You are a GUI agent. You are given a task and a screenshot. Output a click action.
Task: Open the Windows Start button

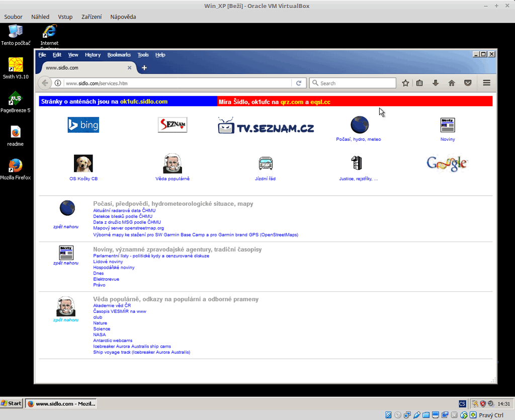pyautogui.click(x=12, y=403)
